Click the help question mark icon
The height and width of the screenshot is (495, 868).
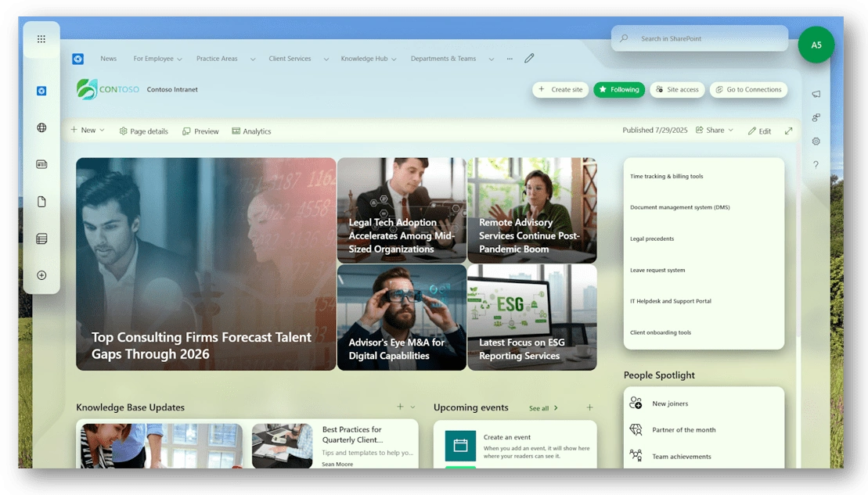(x=816, y=164)
